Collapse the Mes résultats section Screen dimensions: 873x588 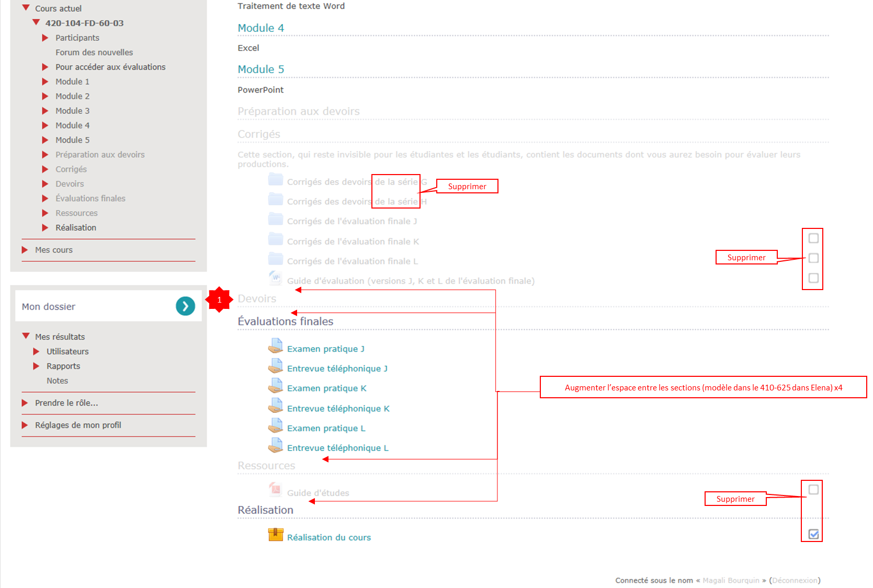[26, 336]
